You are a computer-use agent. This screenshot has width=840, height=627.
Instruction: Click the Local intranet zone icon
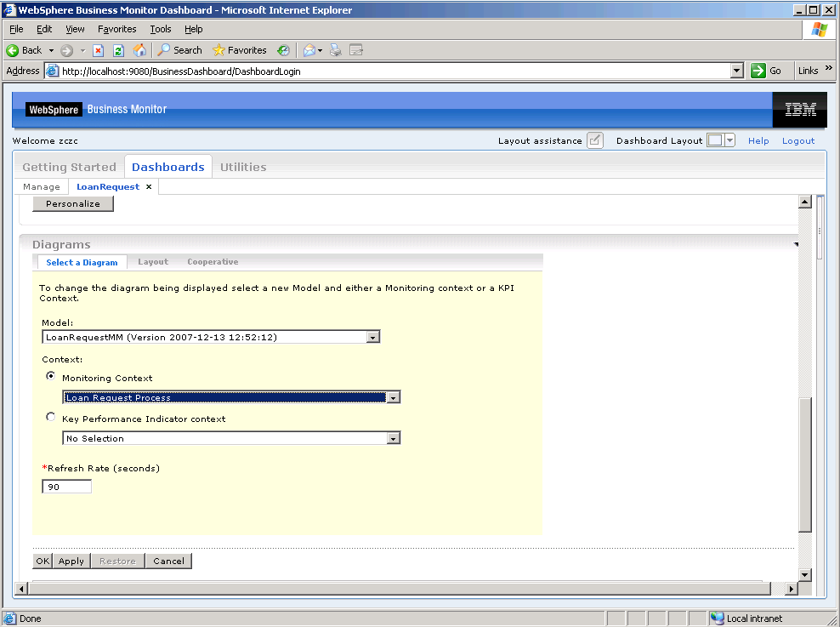pos(717,618)
